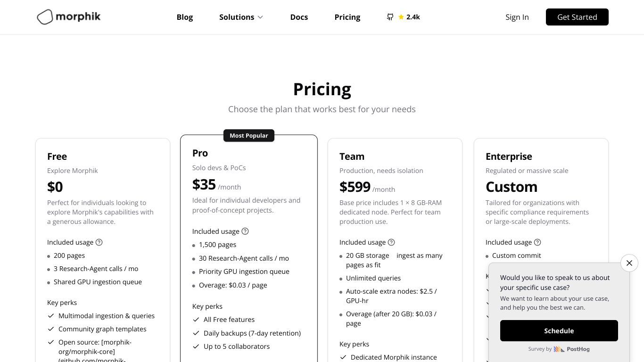Expand the Solutions dropdown menu
Viewport: 644px width, 362px height.
coord(241,17)
